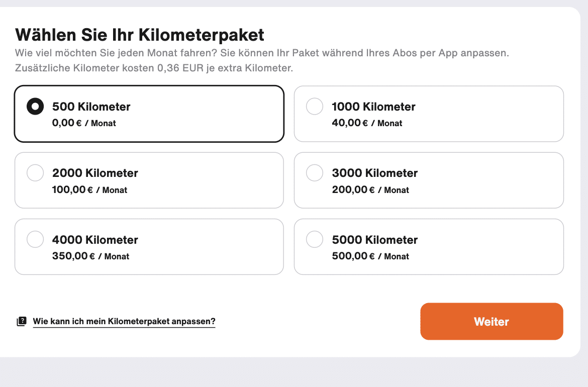This screenshot has width=588, height=387.
Task: Click the 100,00 € / Monat price
Action: (89, 190)
